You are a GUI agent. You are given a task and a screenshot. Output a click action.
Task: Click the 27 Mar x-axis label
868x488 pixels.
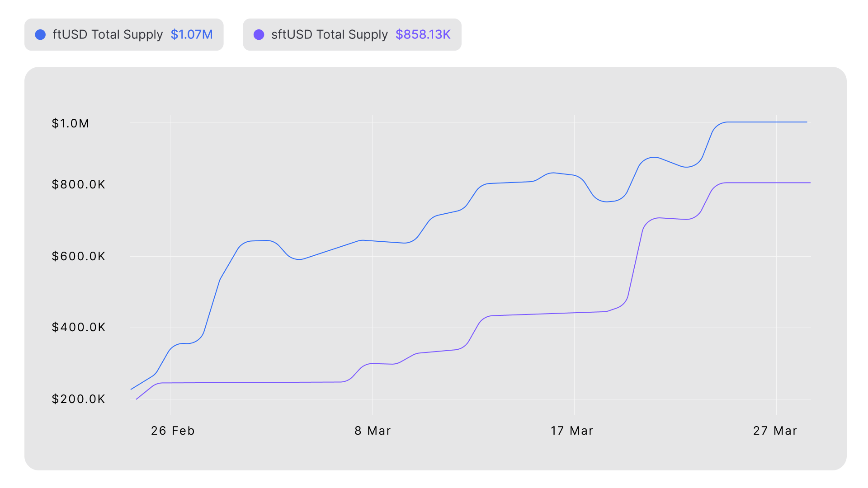click(x=775, y=431)
